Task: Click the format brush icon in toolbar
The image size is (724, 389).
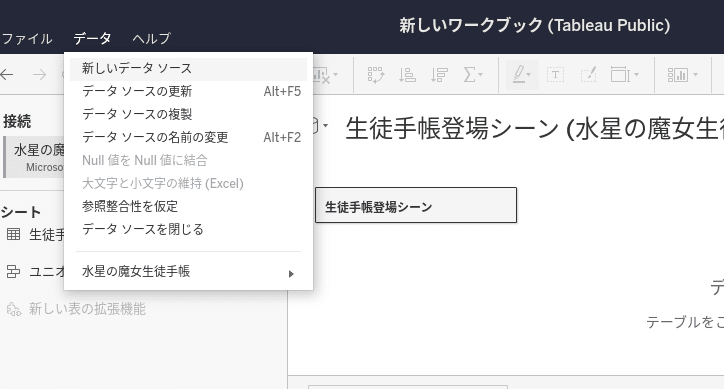Action: (x=588, y=75)
